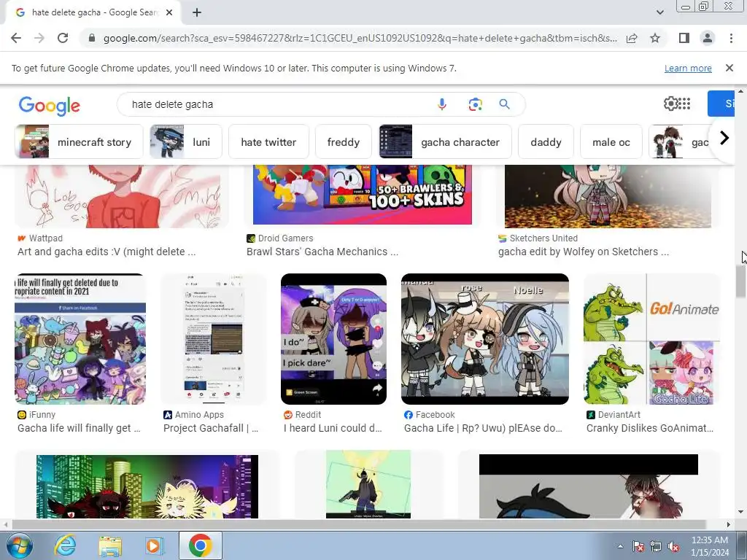Open the volume tray icon

pos(673,546)
